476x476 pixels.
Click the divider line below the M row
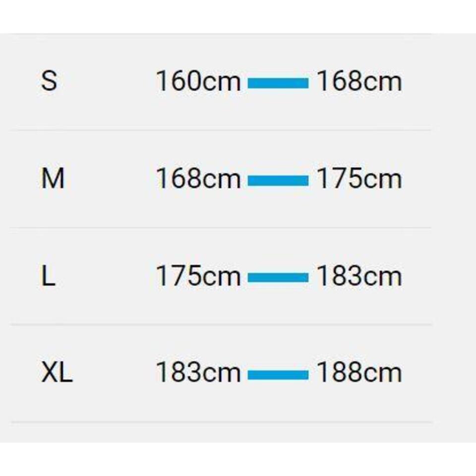pos(221,228)
